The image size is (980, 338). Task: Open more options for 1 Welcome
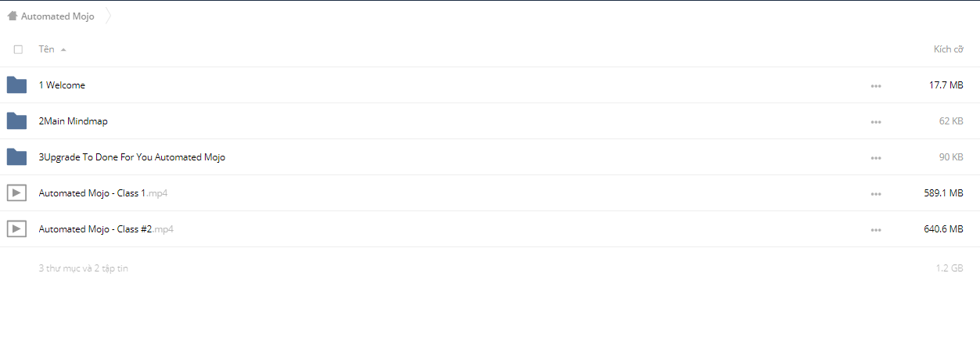[876, 86]
